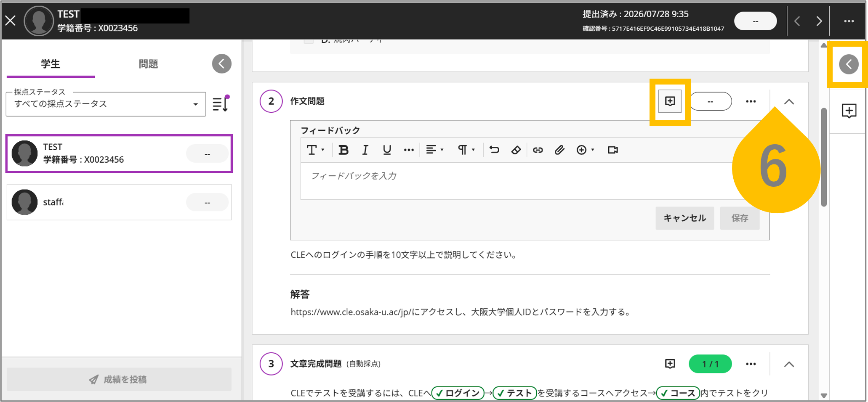Switch to the 学生 tab

pos(51,64)
